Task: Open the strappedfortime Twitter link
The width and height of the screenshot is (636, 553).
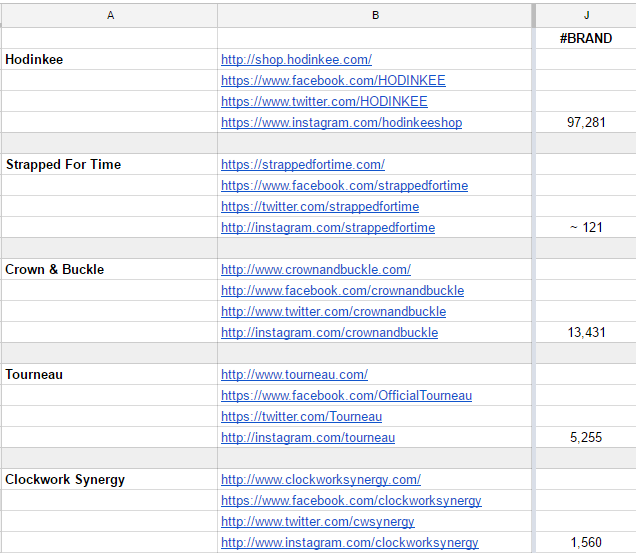Action: coord(319,207)
